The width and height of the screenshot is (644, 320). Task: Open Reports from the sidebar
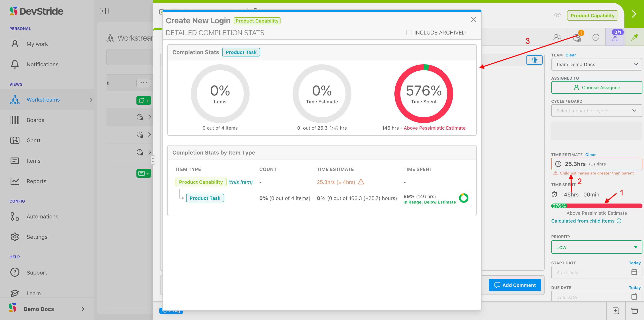pyautogui.click(x=36, y=181)
